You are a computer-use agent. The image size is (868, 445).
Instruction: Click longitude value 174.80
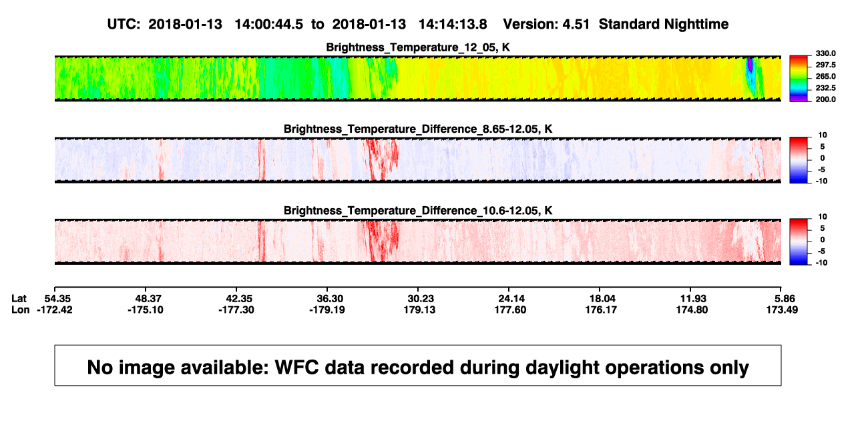(x=693, y=310)
